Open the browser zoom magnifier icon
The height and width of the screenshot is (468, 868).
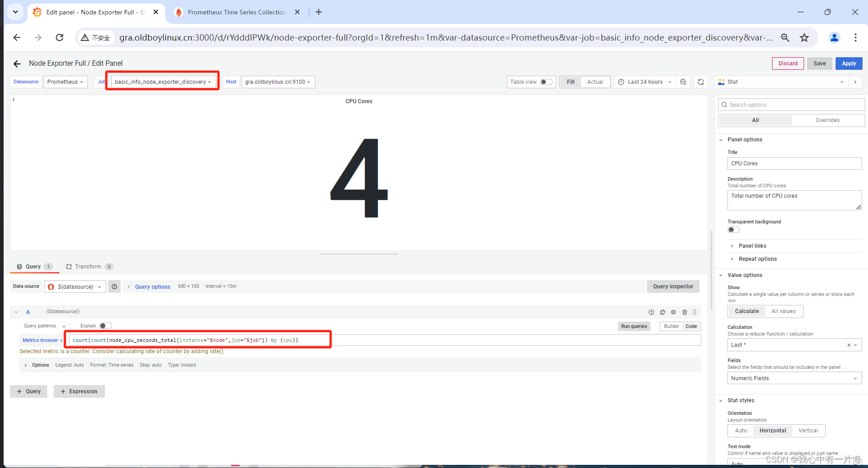[x=785, y=38]
